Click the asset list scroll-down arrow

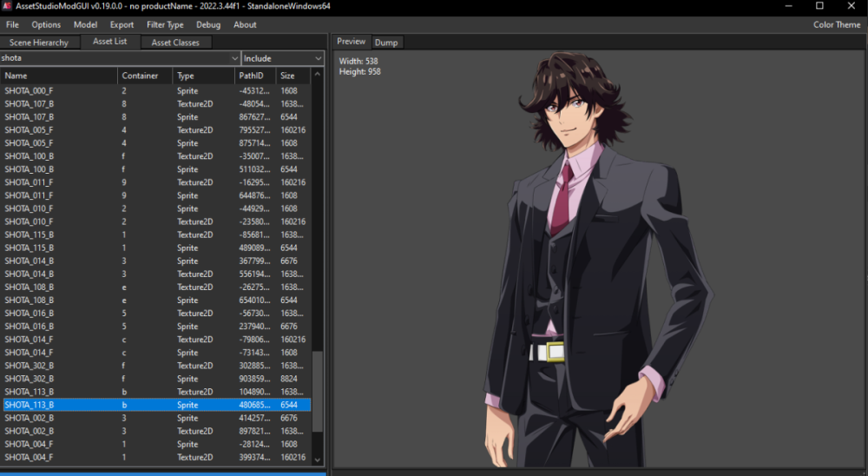click(317, 459)
